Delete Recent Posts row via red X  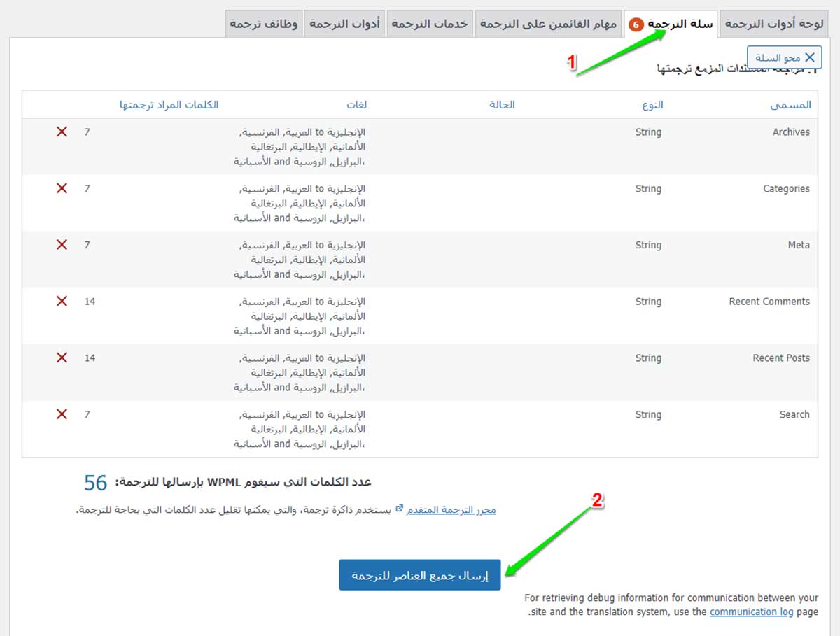(62, 358)
